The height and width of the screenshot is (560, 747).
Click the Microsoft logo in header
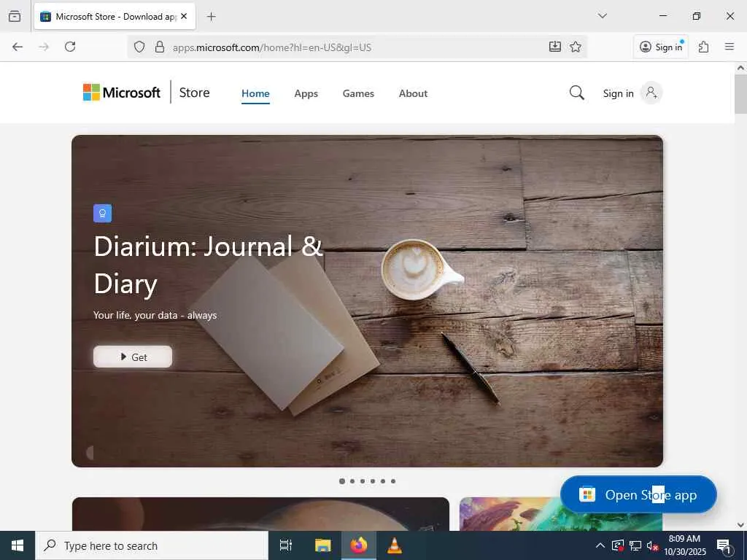[122, 93]
